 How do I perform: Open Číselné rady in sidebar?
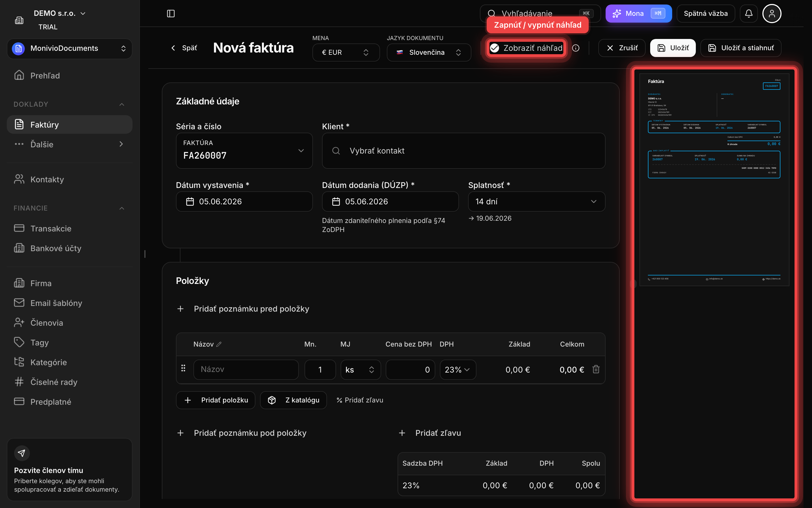(x=69, y=382)
